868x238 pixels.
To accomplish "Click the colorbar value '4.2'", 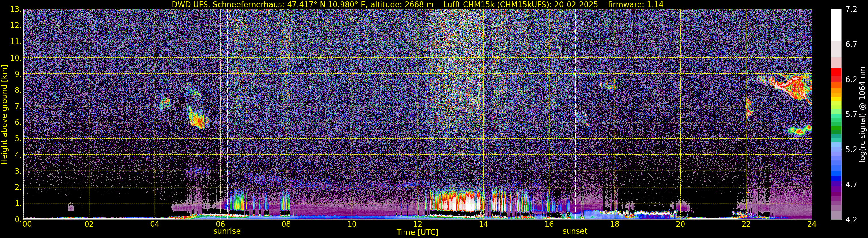I will point(851,220).
